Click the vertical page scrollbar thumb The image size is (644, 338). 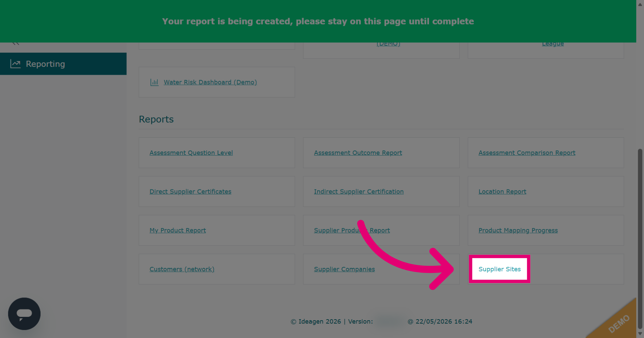pos(640,239)
